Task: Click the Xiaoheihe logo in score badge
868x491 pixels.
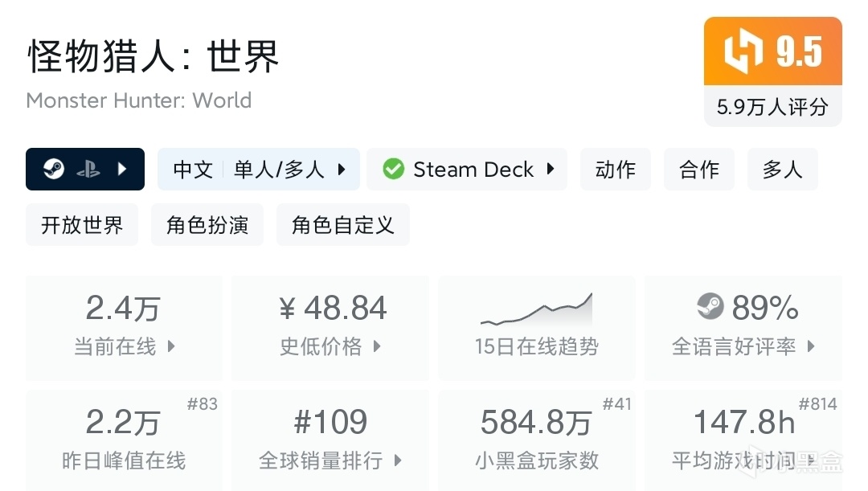Action: (x=743, y=51)
